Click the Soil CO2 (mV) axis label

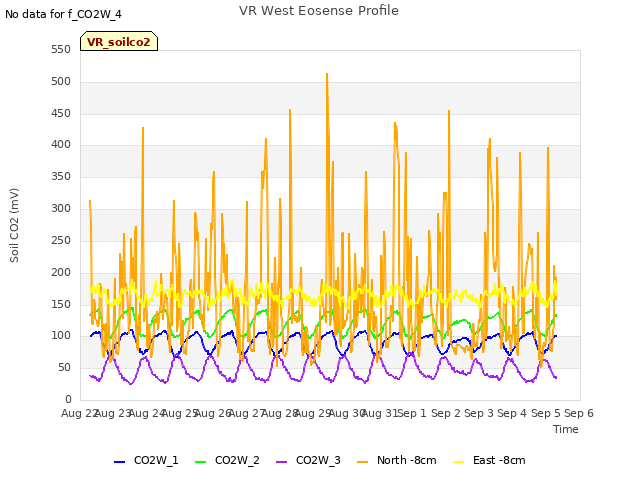[x=14, y=225]
